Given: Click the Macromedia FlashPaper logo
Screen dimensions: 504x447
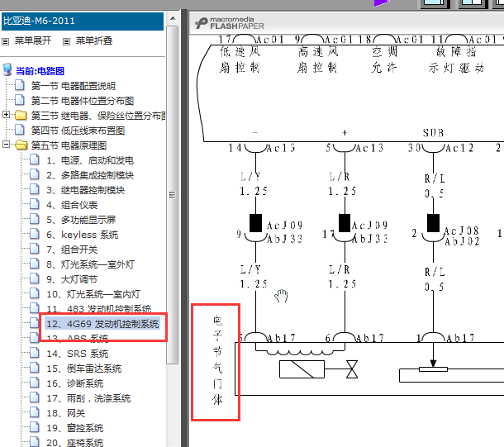Looking at the screenshot, I should click(x=229, y=23).
